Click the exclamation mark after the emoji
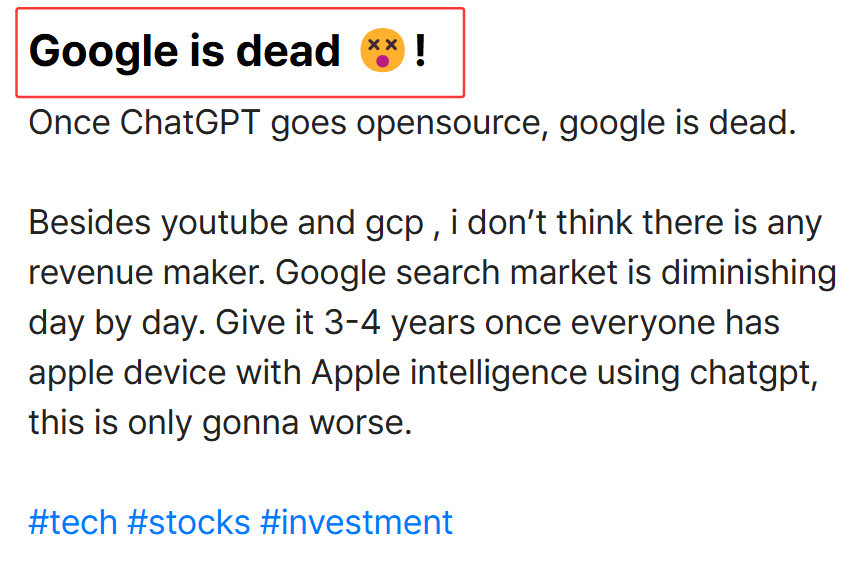This screenshot has width=864, height=562. point(420,51)
